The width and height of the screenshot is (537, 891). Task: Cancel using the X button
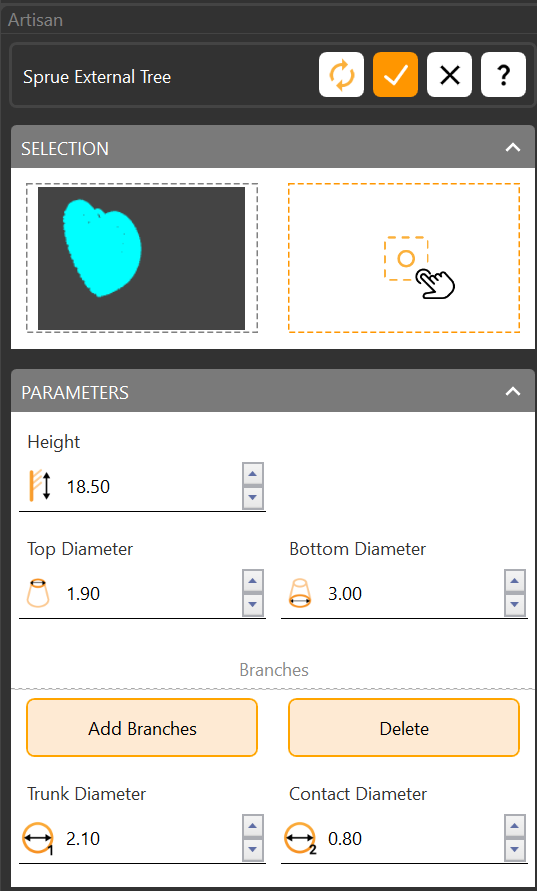[449, 74]
